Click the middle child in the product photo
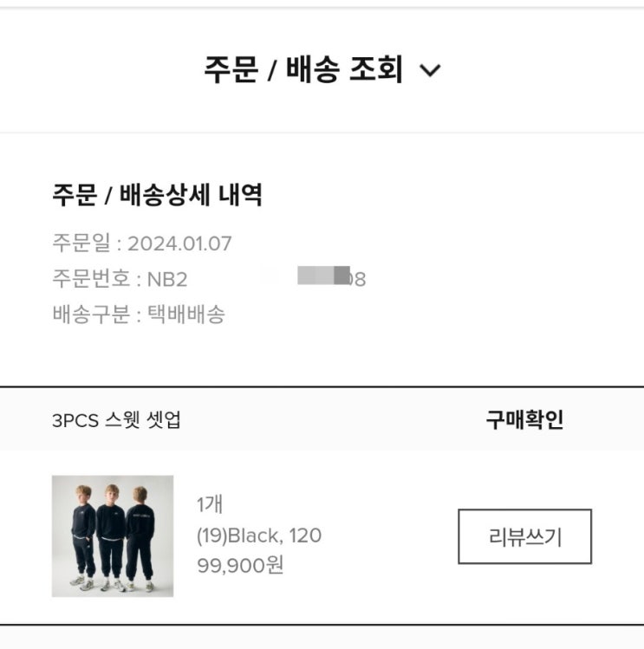 coord(111,537)
